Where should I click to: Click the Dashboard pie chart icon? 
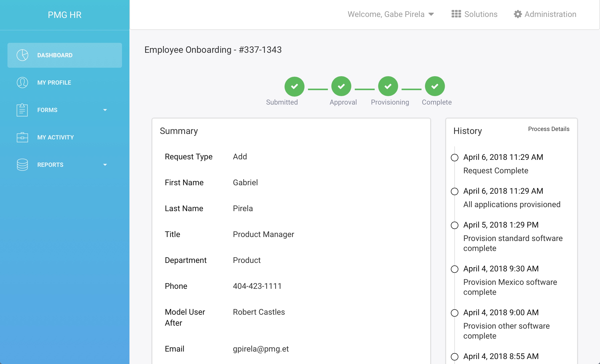point(22,55)
